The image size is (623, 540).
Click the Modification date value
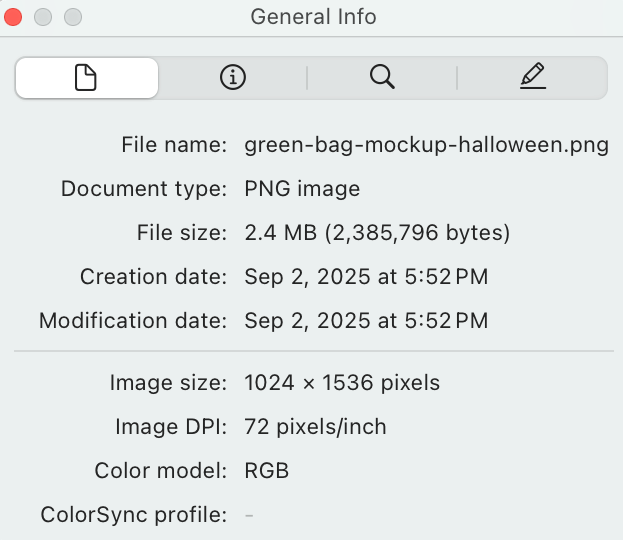366,321
